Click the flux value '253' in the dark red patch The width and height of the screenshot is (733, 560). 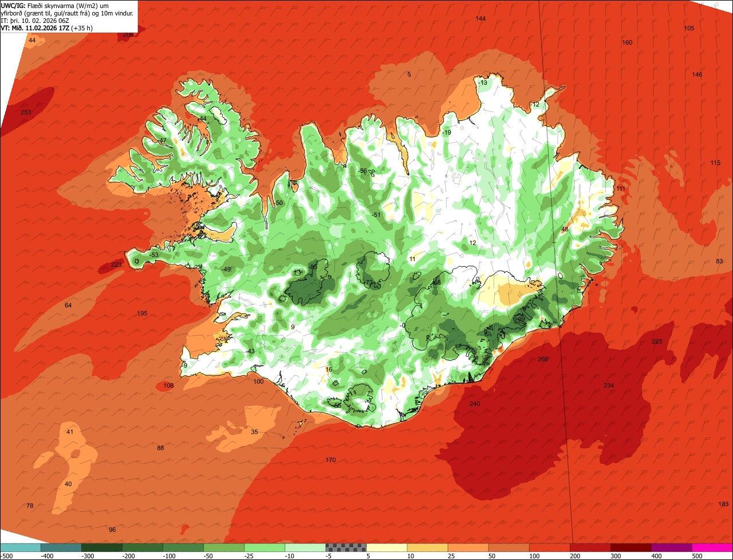(26, 112)
